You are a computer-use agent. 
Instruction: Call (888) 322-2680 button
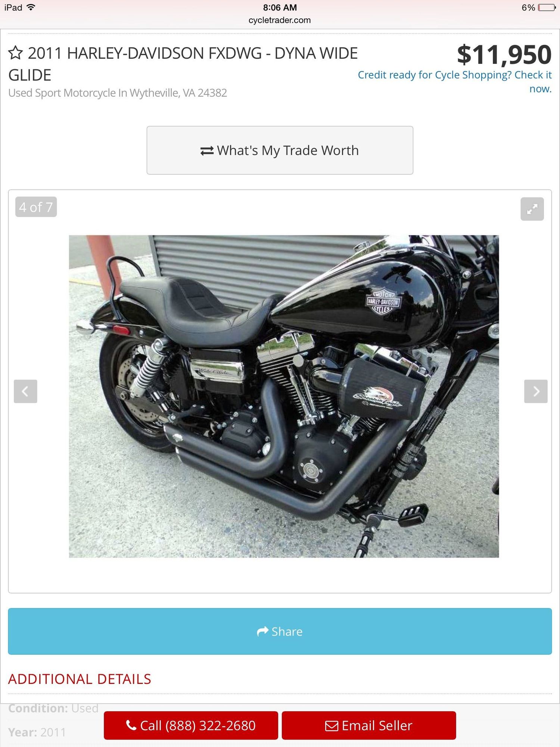(191, 725)
